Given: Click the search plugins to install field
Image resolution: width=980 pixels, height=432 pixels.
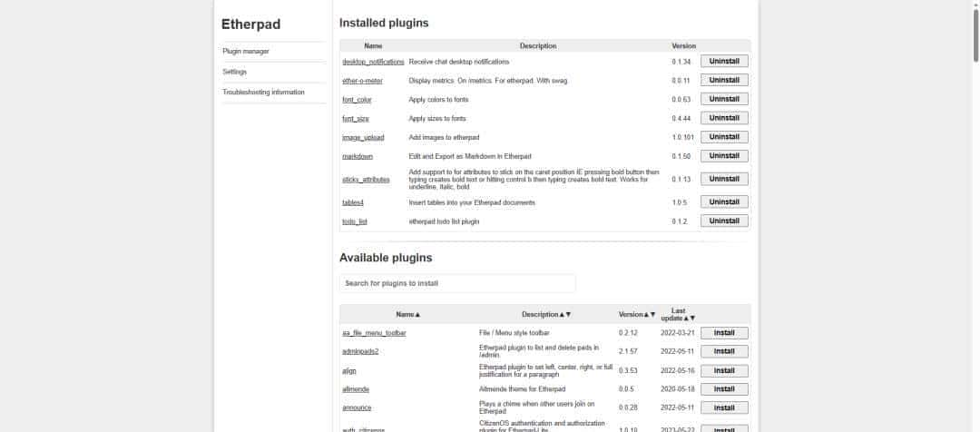Looking at the screenshot, I should 457,283.
